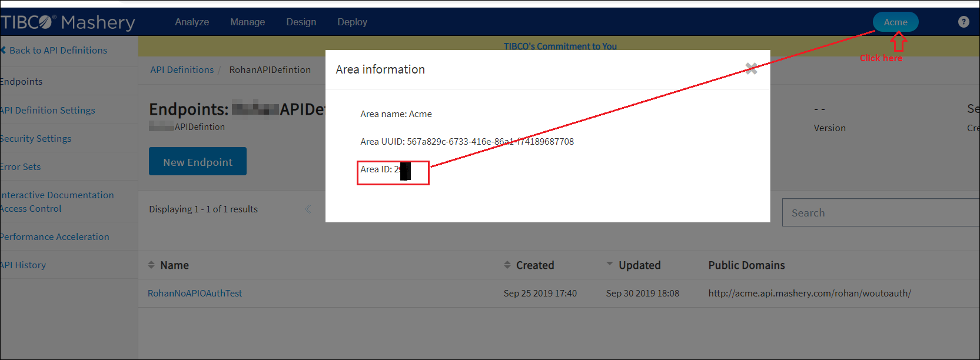Click the Area name: Acme text
This screenshot has height=360, width=980.
396,114
